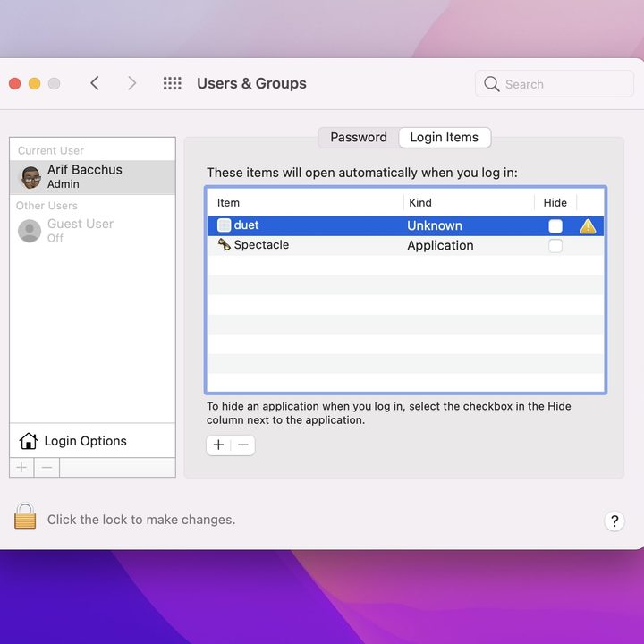Screen dimensions: 644x644
Task: Click the search magnifier icon
Action: [491, 84]
